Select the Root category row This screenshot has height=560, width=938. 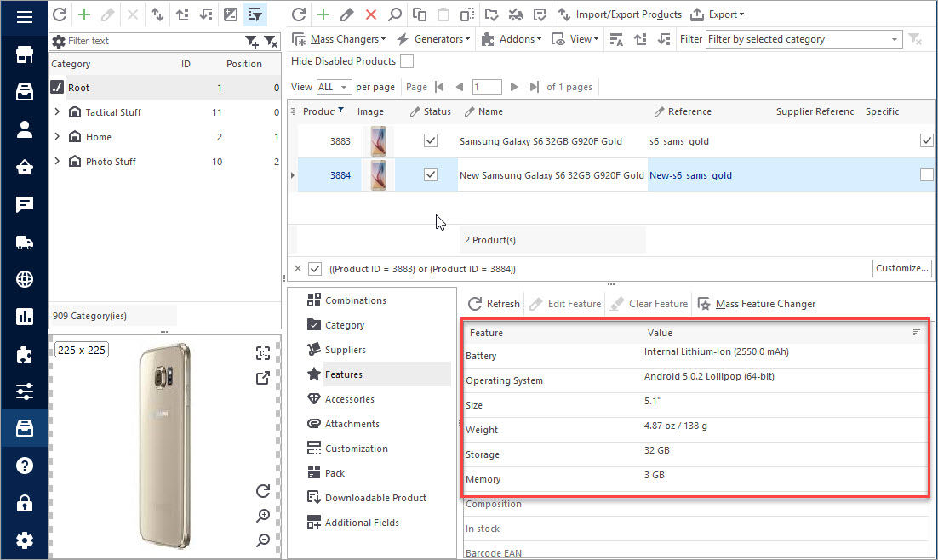click(x=164, y=88)
